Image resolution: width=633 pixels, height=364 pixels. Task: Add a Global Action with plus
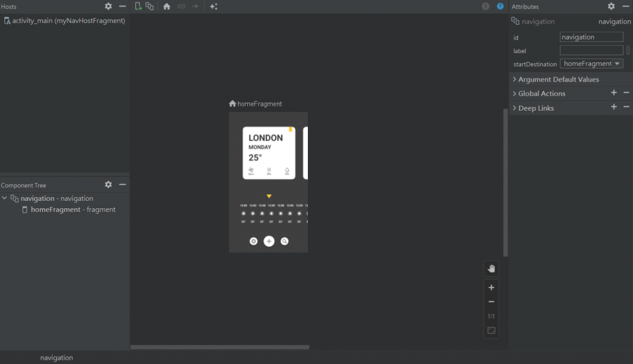click(614, 93)
